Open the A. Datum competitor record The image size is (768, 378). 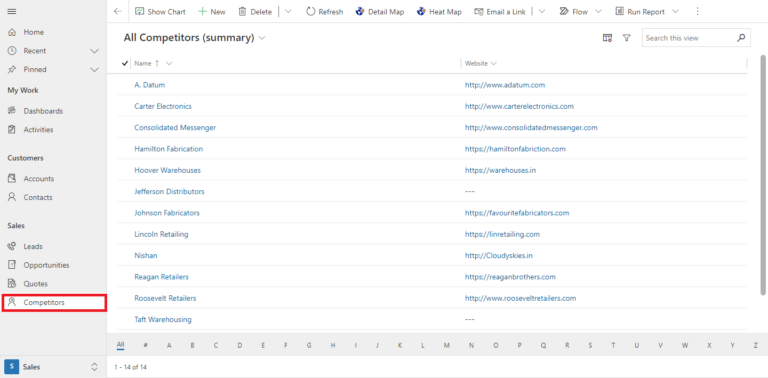[x=149, y=85]
